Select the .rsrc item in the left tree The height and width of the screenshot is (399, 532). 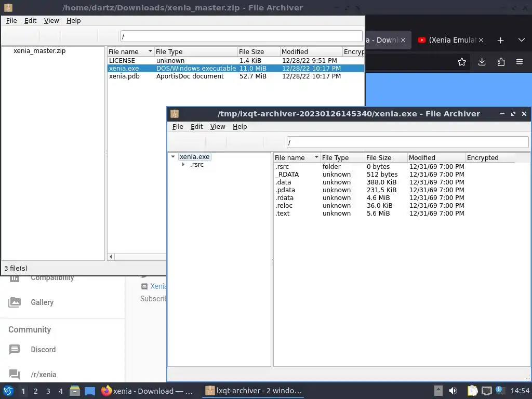[197, 165]
